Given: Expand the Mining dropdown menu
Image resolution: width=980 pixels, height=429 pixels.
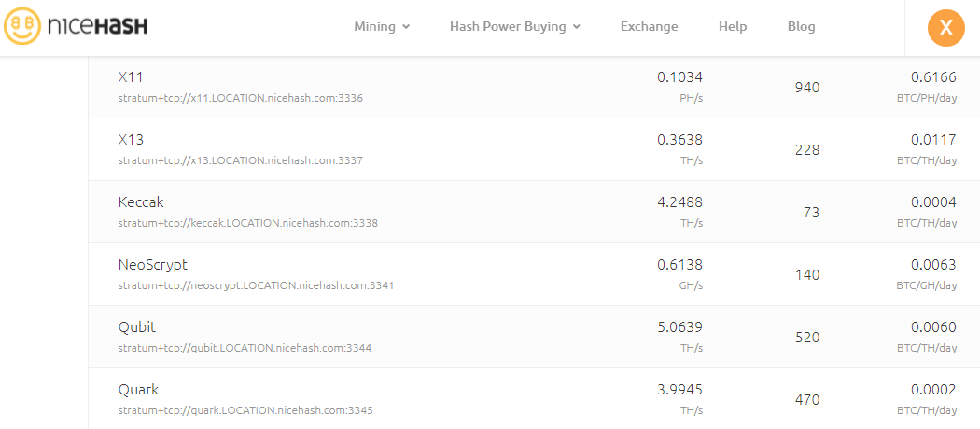Looking at the screenshot, I should pos(382,27).
